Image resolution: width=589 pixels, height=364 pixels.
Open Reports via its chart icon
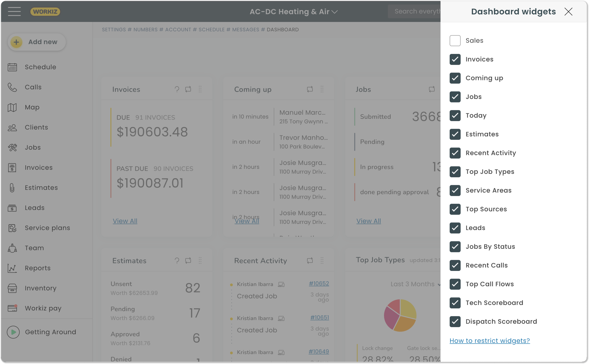pos(12,268)
